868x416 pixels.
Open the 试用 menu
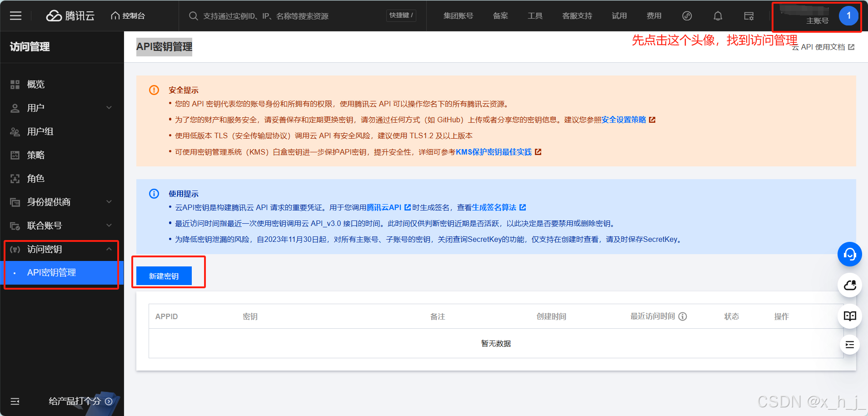coord(619,16)
